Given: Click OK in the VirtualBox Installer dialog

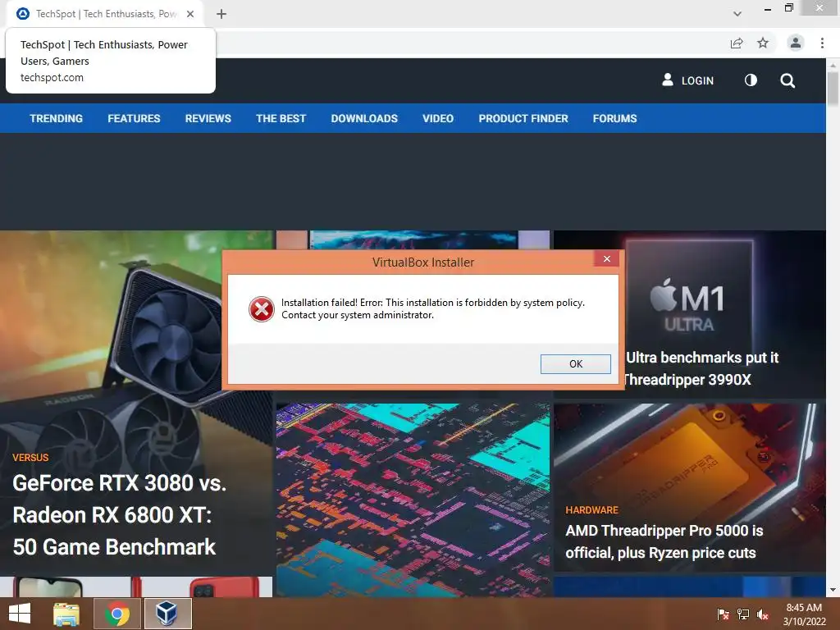Looking at the screenshot, I should tap(575, 363).
